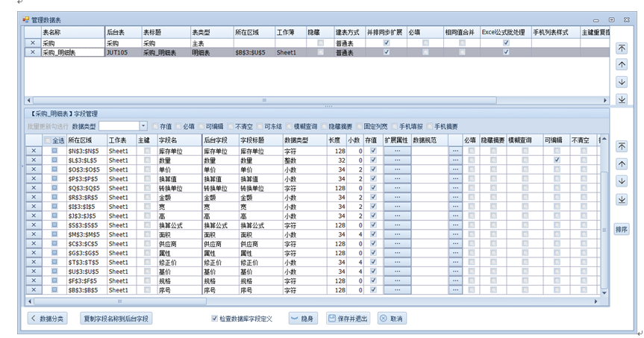The width and height of the screenshot is (644, 338).
Task: Move table to bottom in upper panel
Action: [x=622, y=99]
